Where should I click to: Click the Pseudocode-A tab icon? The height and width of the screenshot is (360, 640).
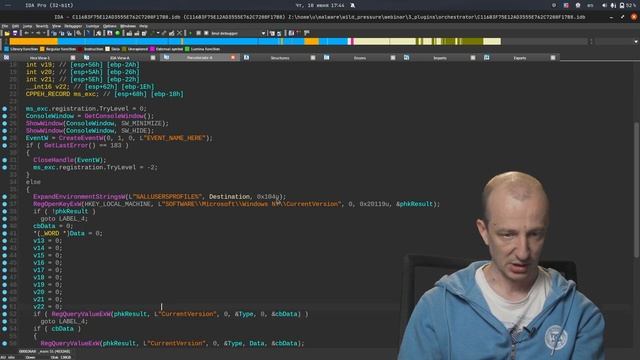[x=167, y=58]
